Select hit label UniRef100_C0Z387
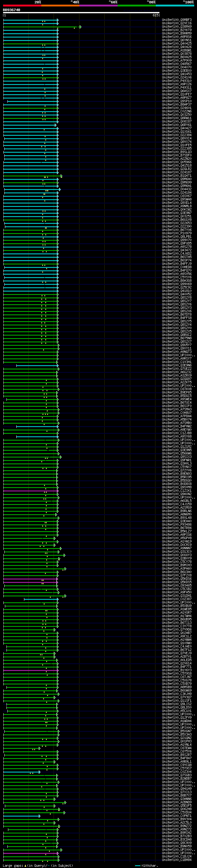This screenshot has width=197, height=868. [x=177, y=599]
